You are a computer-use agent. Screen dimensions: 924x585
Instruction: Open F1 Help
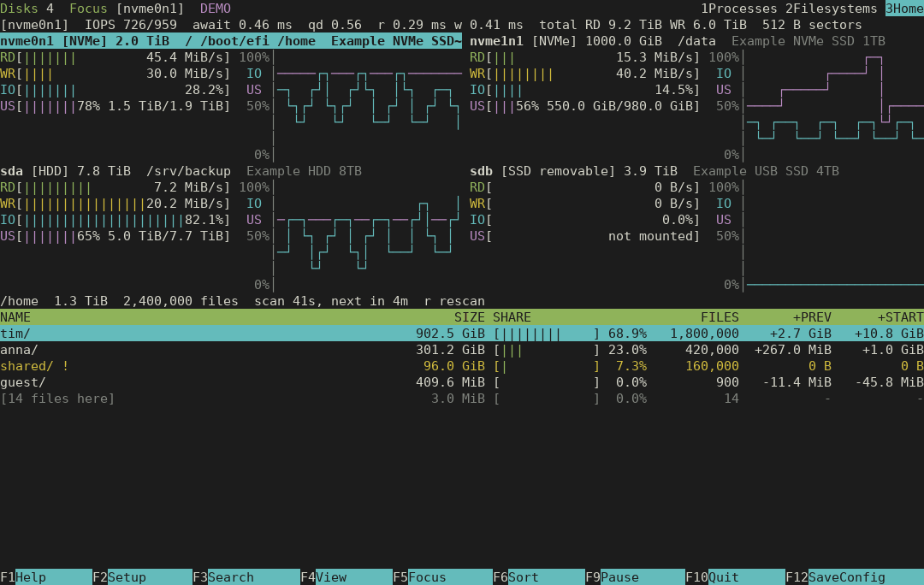46,576
